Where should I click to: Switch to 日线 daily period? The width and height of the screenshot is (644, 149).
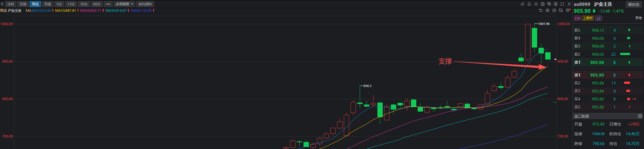tap(23, 4)
